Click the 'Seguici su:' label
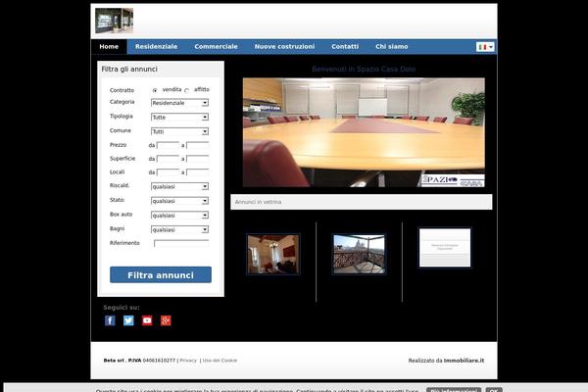The image size is (588, 392). click(x=122, y=307)
